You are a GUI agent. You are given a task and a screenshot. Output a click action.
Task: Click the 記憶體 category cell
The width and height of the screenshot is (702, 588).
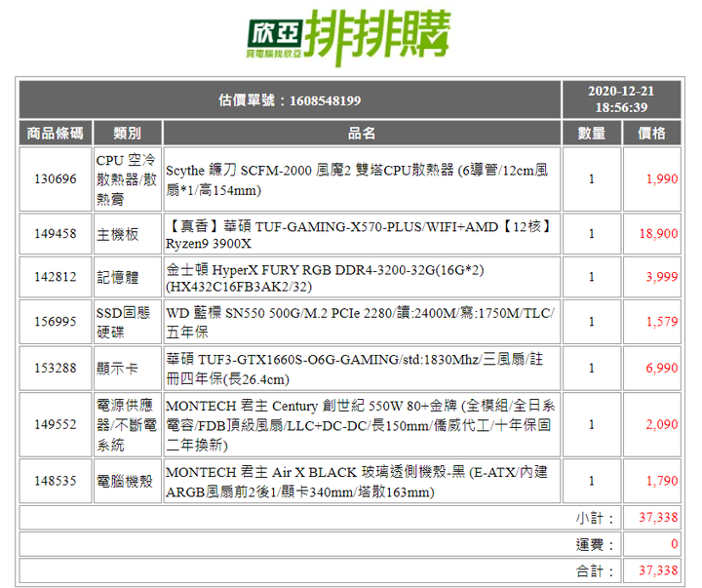pos(127,277)
